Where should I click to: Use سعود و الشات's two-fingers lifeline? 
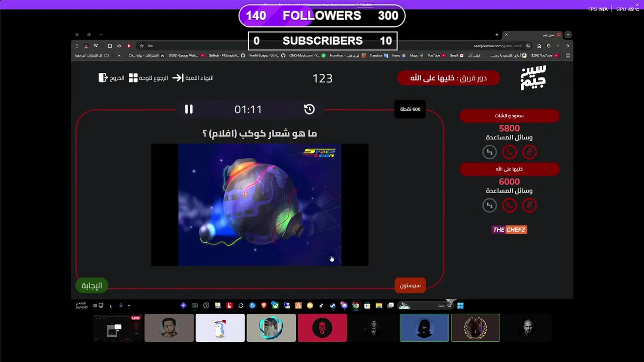529,152
